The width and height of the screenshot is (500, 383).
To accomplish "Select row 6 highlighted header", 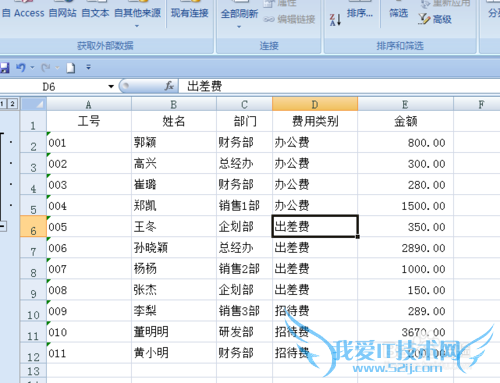I will coord(33,226).
